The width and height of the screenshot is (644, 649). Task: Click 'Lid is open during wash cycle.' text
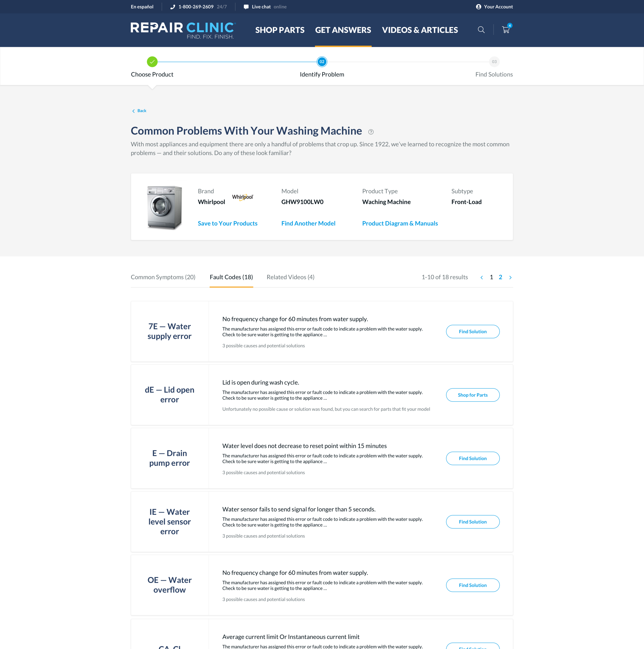(260, 382)
